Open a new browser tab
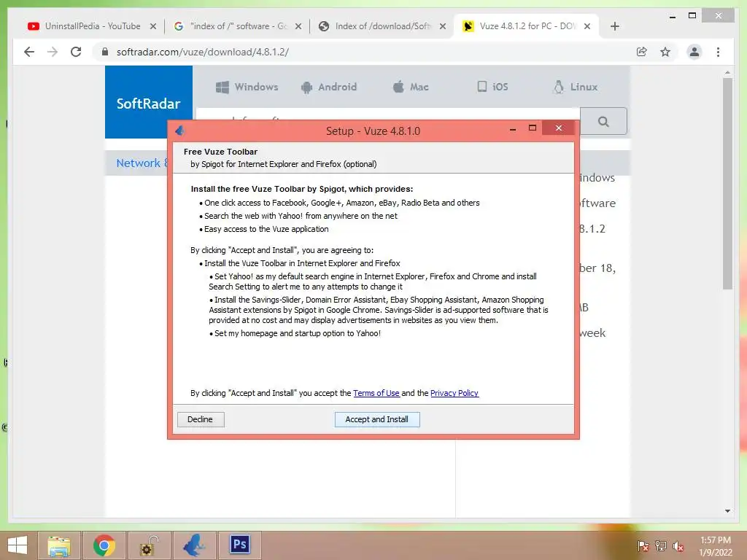 [614, 26]
